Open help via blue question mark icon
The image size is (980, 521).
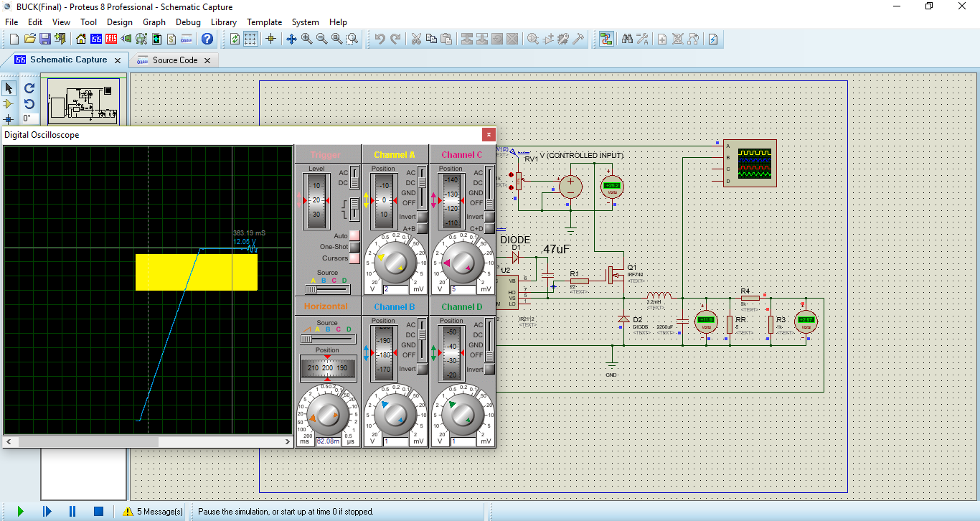[x=207, y=39]
